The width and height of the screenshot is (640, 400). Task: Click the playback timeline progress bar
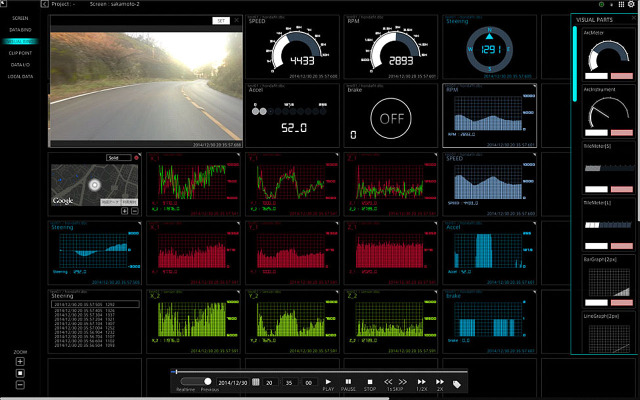[319, 372]
